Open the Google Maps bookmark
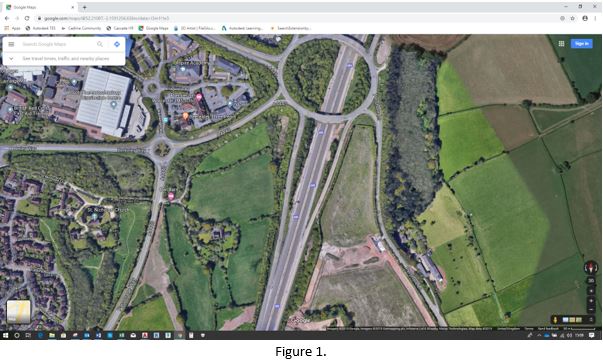 153,28
